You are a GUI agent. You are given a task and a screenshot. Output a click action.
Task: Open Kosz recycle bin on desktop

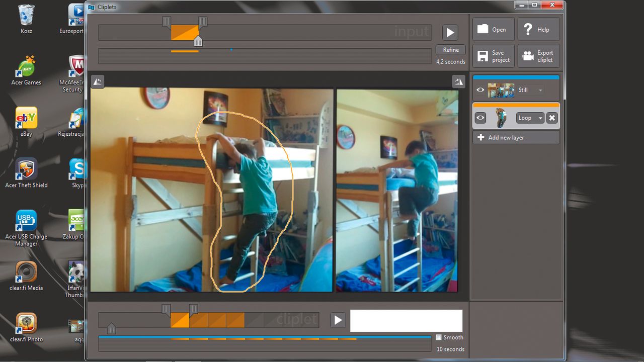tap(26, 19)
